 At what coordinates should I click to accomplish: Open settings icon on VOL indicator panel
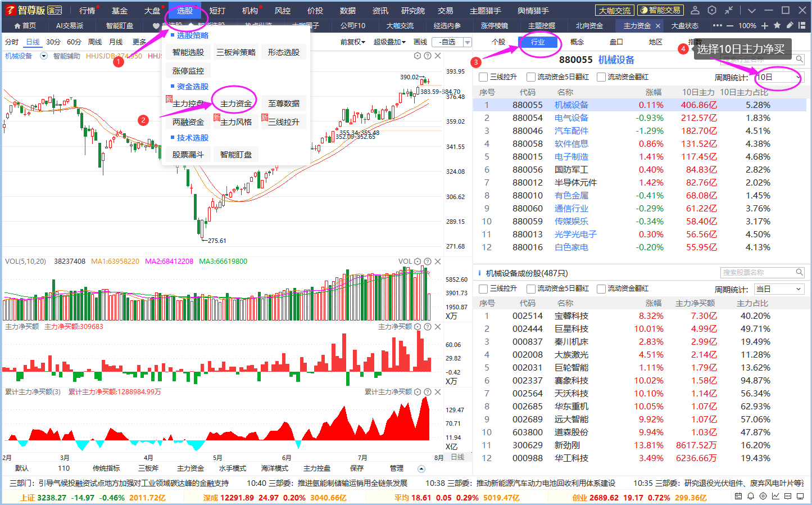(418, 261)
